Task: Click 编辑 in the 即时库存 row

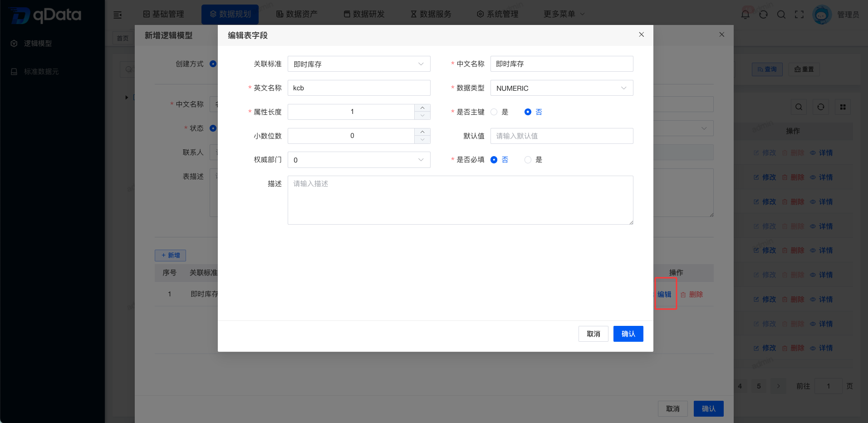Action: point(664,295)
